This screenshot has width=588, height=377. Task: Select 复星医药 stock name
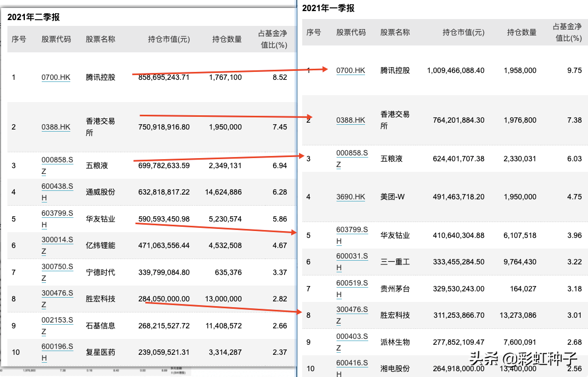(x=100, y=352)
